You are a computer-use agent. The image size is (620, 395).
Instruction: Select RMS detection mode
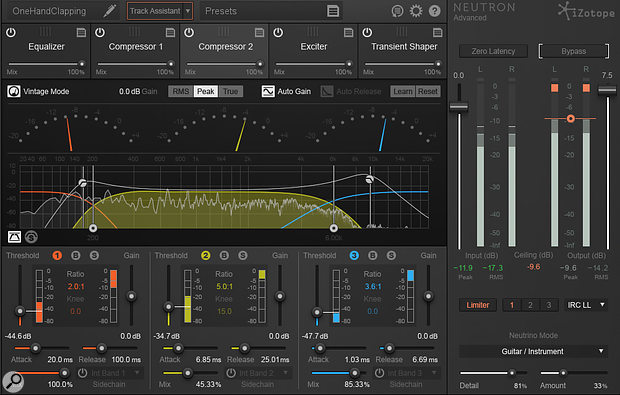point(181,91)
